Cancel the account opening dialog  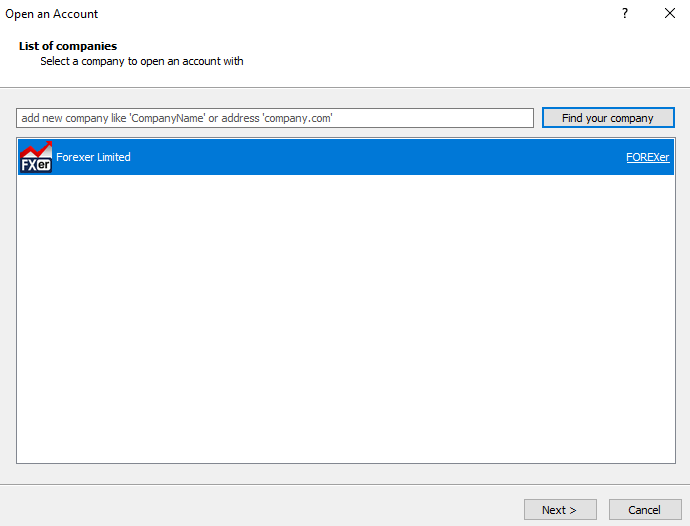coord(644,510)
